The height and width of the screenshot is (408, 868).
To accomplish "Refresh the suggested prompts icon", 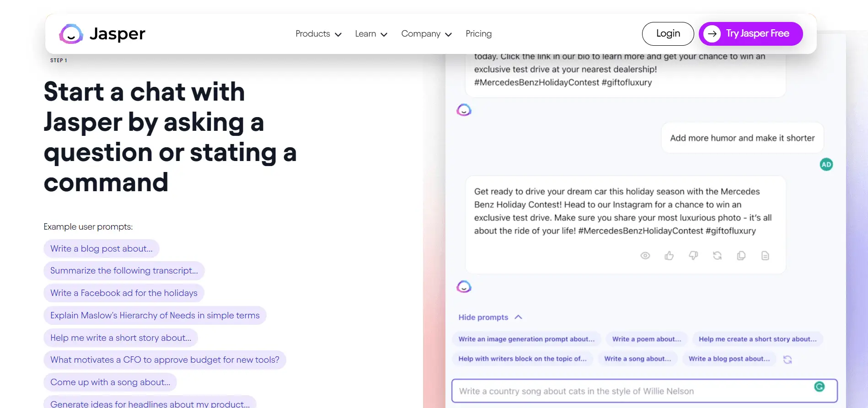I will [787, 360].
